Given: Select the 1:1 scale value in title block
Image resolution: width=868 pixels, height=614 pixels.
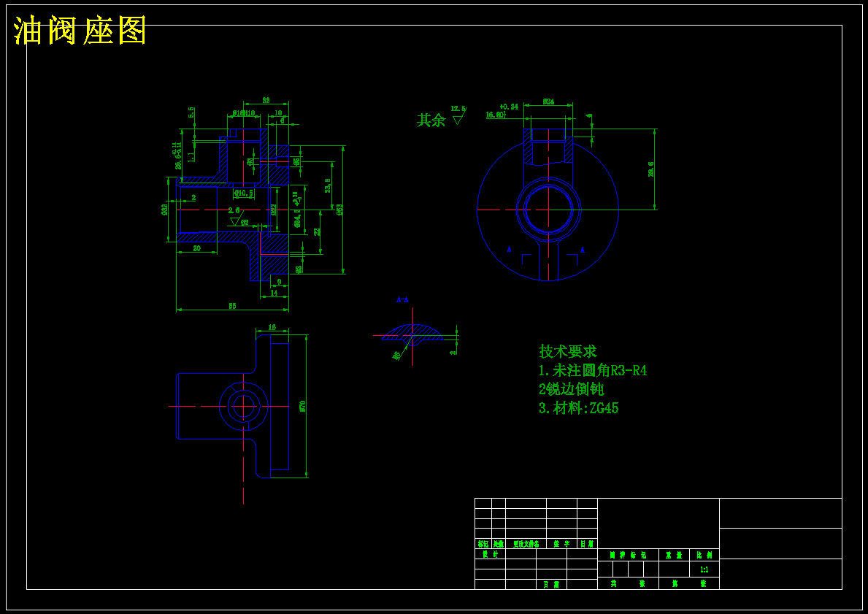Looking at the screenshot, I should coord(704,569).
